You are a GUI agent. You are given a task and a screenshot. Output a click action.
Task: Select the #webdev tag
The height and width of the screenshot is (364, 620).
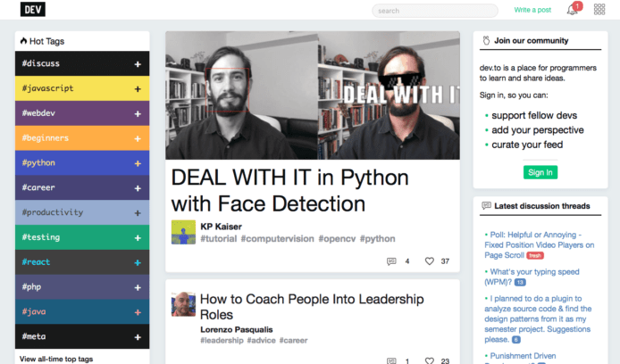point(39,113)
